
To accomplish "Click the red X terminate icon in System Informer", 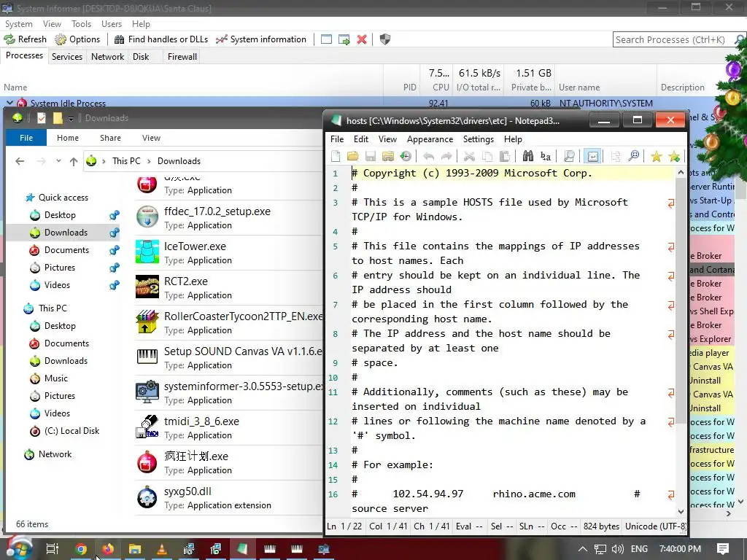I will [362, 39].
